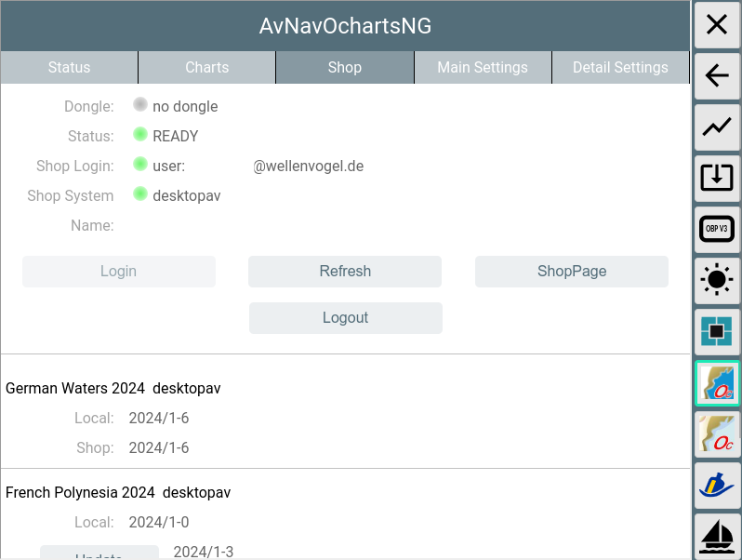Screen dimensions: 742x560
Task: Click the OBP V3 icon
Action: pos(717,229)
